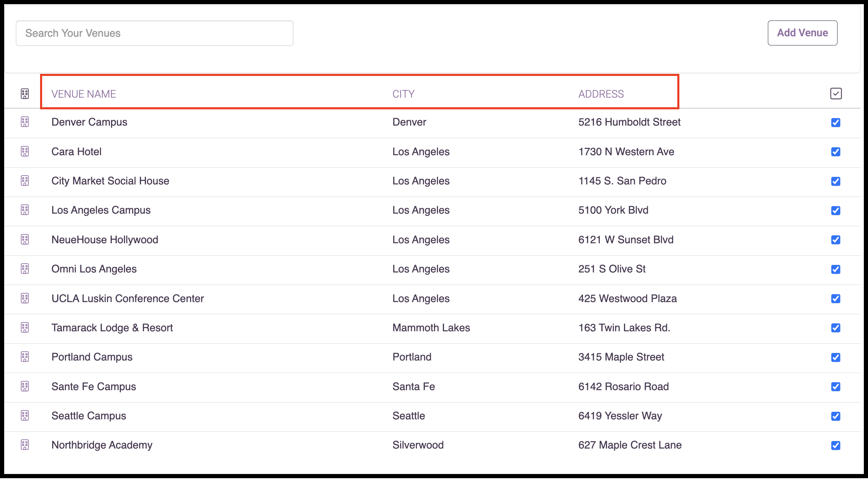
Task: Open the Cara Hotel venue
Action: pos(76,151)
